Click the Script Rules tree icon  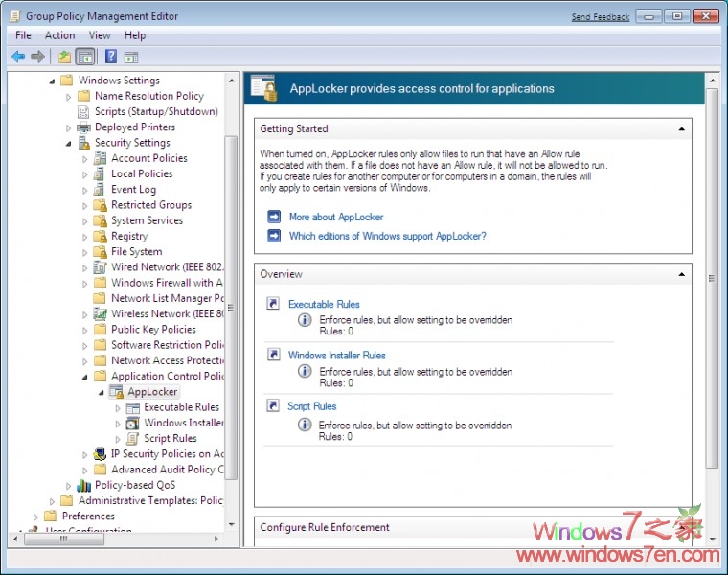point(133,439)
